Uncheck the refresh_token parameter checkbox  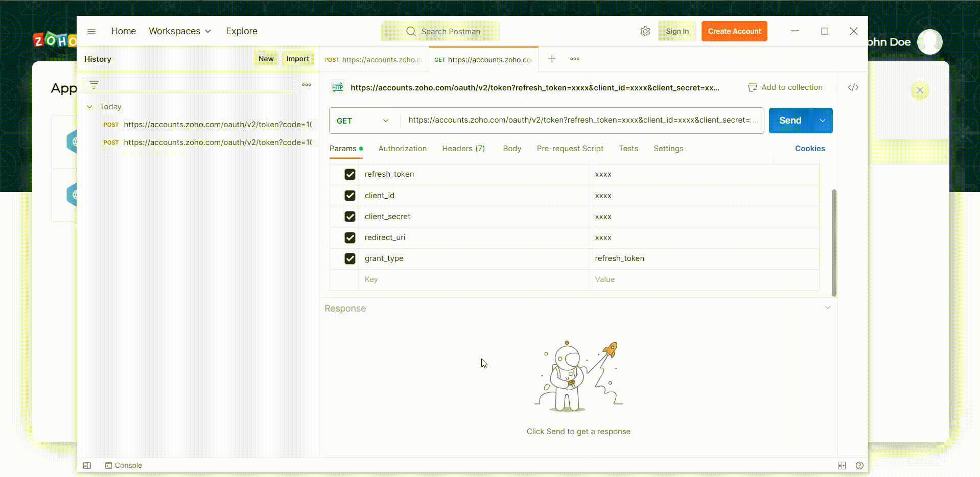point(350,175)
